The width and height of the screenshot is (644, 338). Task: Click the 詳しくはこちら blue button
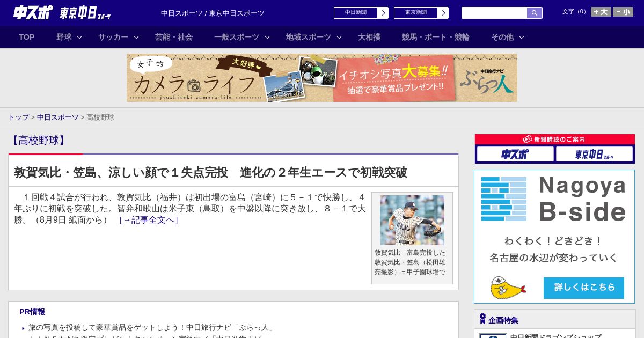pyautogui.click(x=584, y=288)
